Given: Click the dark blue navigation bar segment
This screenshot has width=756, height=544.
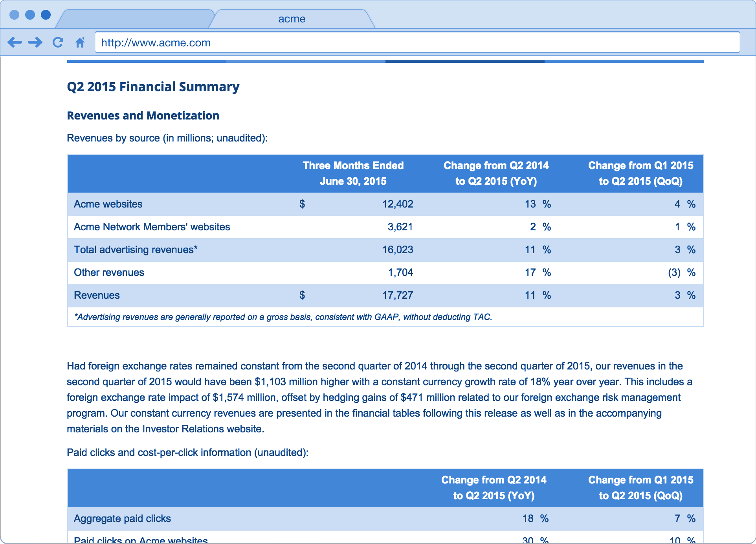Looking at the screenshot, I should coord(464,61).
